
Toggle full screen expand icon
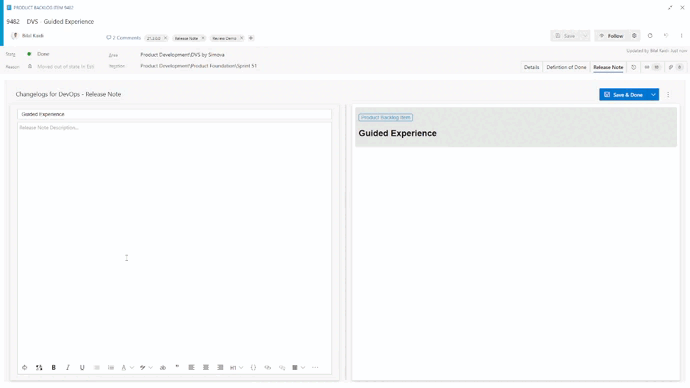pyautogui.click(x=670, y=7)
